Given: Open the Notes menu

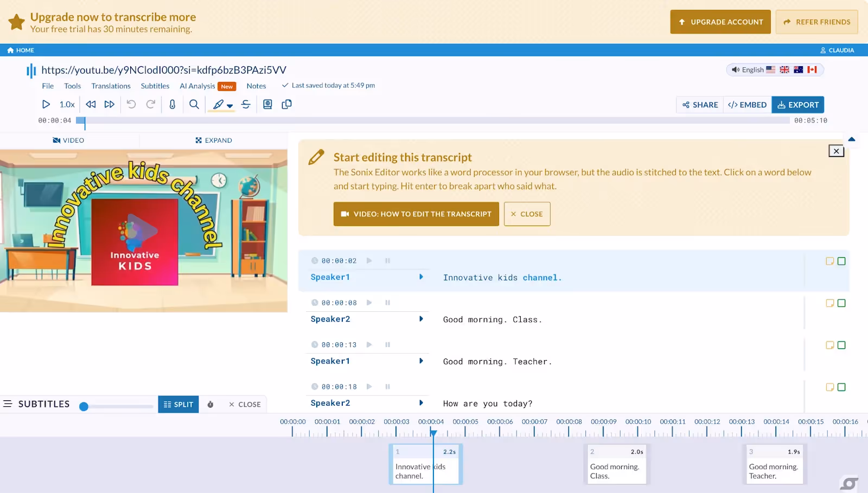Looking at the screenshot, I should [x=256, y=86].
